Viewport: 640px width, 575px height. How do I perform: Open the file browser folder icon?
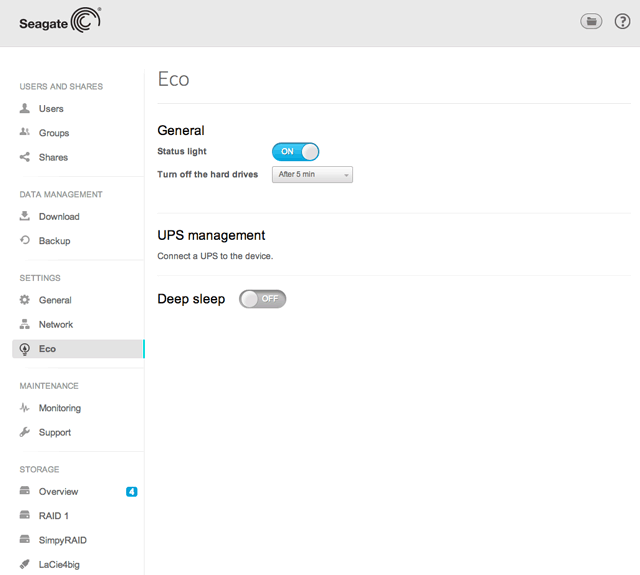(x=591, y=21)
